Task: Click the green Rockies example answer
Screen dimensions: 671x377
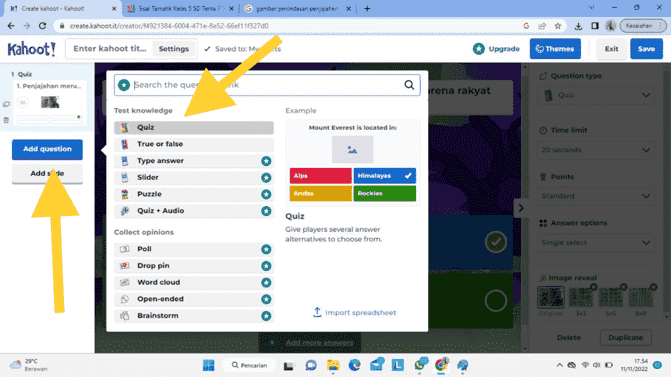Action: pyautogui.click(x=384, y=193)
